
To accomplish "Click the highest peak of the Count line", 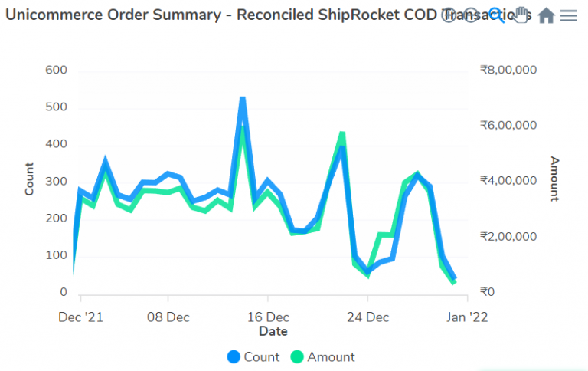I will point(243,100).
